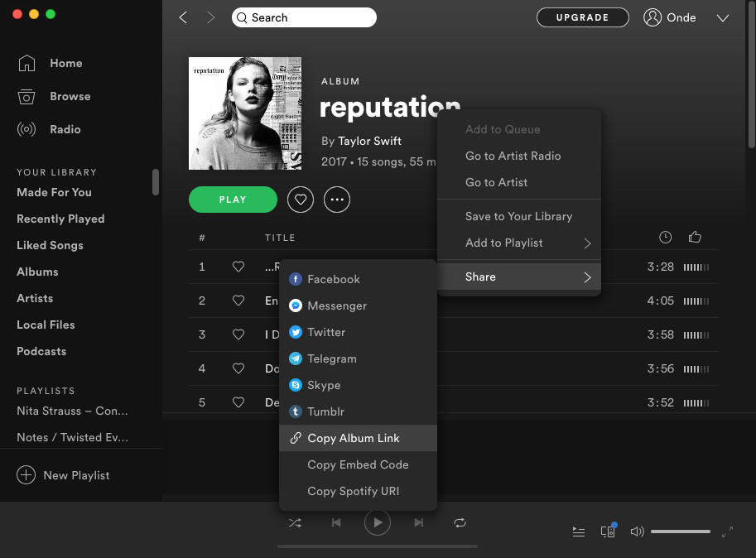Viewport: 756px width, 558px height.
Task: Open Recently Played
Action: (x=60, y=219)
